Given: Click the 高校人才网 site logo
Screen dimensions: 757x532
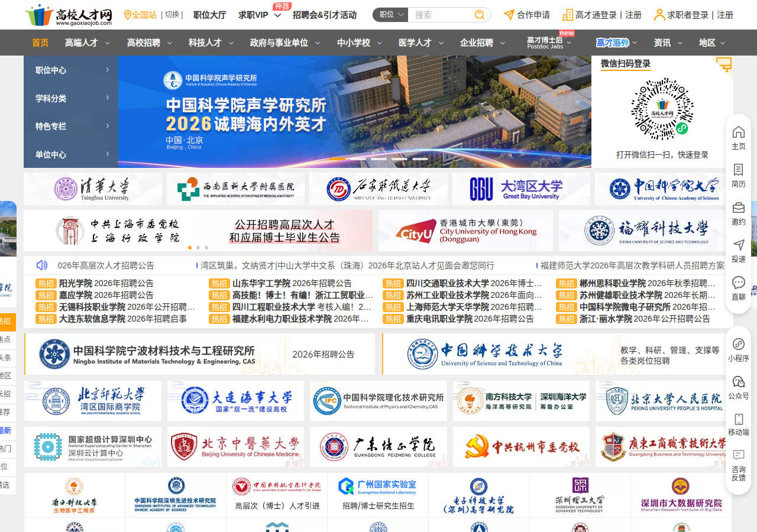Looking at the screenshot, I should coord(69,15).
